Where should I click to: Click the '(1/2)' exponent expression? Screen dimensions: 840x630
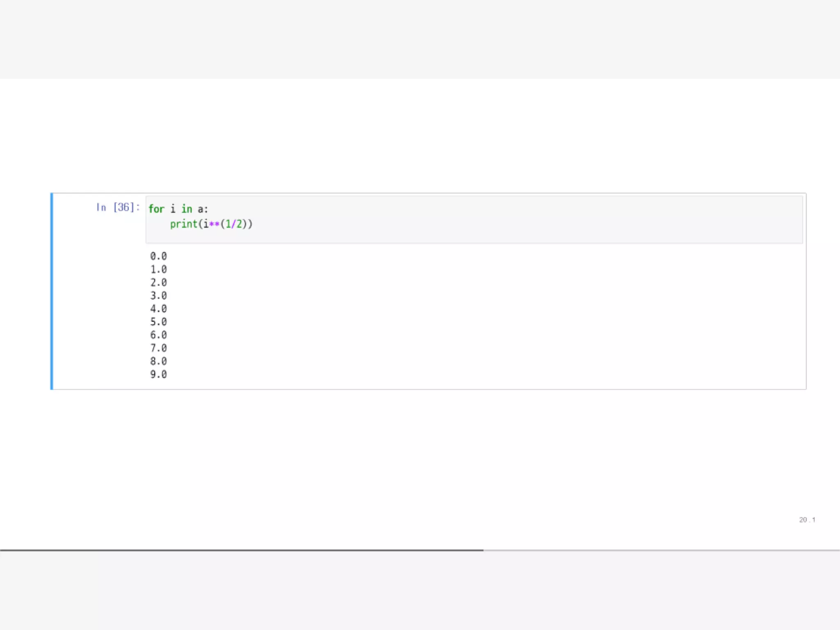coord(233,224)
